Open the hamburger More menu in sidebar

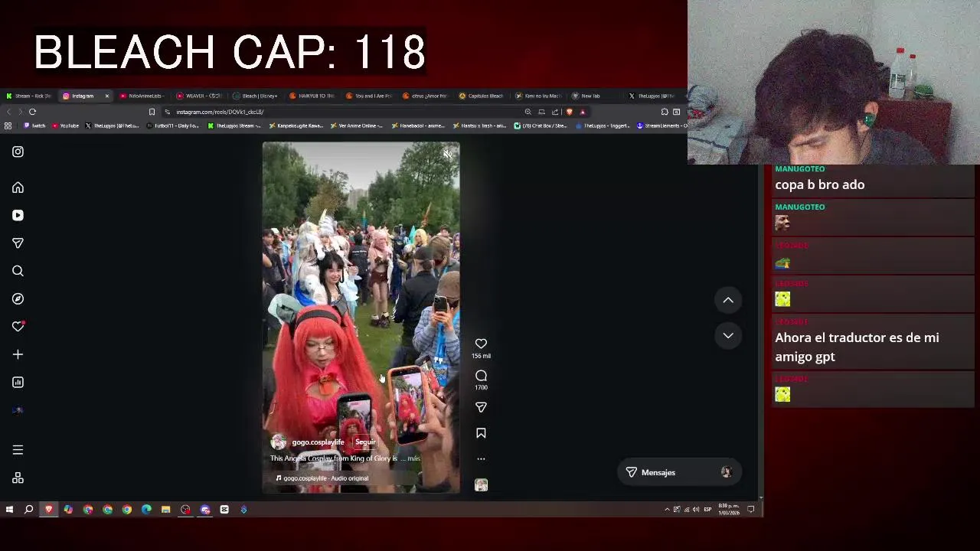pos(18,450)
